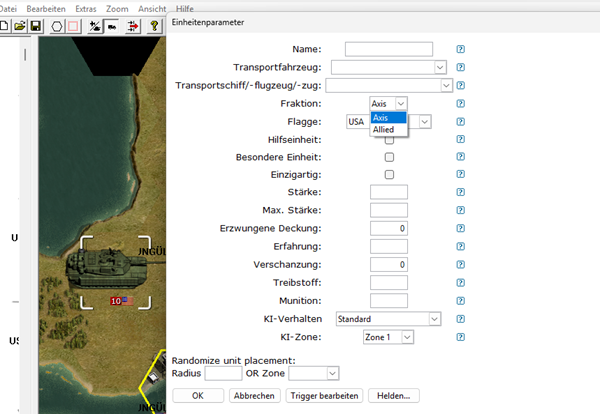The width and height of the screenshot is (600, 414).
Task: Click the New scenario toolbar icon
Action: [x=4, y=26]
